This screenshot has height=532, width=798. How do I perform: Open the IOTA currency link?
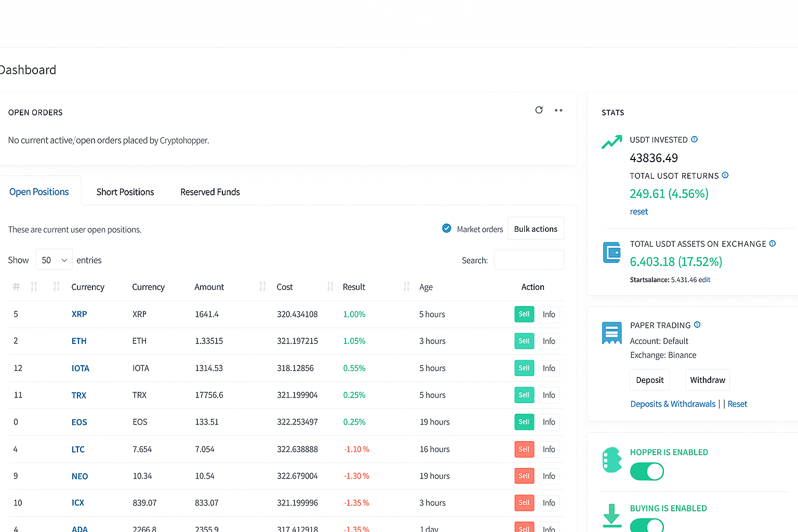click(81, 368)
